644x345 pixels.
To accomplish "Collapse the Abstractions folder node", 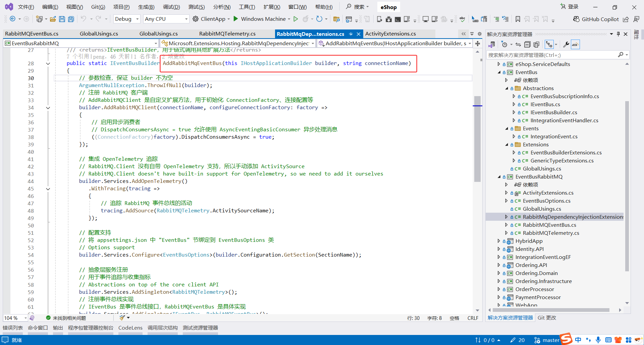I will point(507,88).
